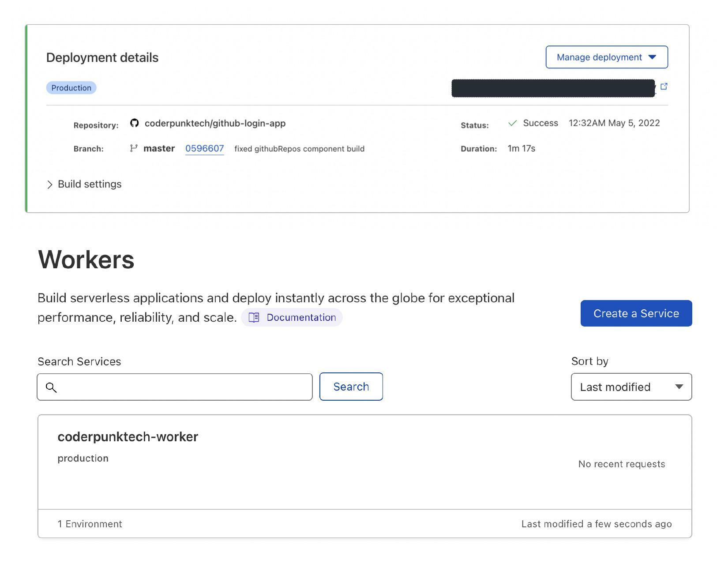Open the external link icon for the deployment URL
The height and width of the screenshot is (571, 728).
[x=664, y=86]
